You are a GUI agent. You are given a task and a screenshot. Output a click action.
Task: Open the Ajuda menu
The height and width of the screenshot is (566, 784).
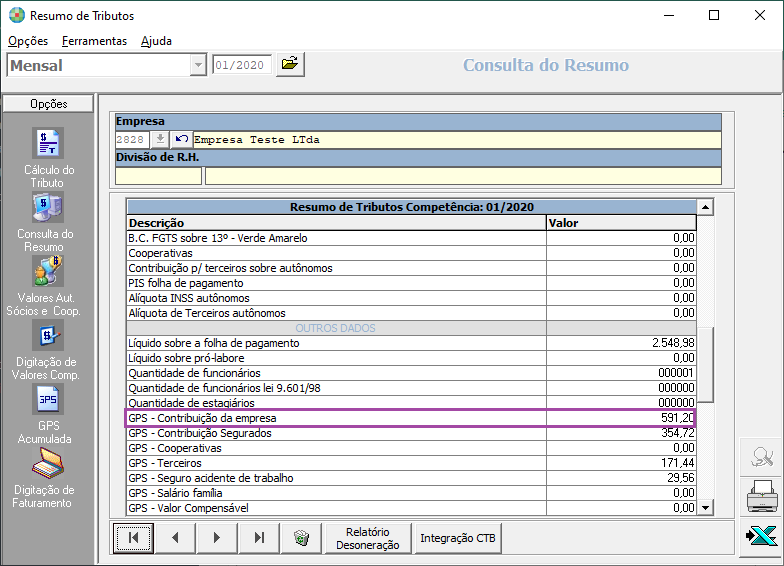coord(156,41)
